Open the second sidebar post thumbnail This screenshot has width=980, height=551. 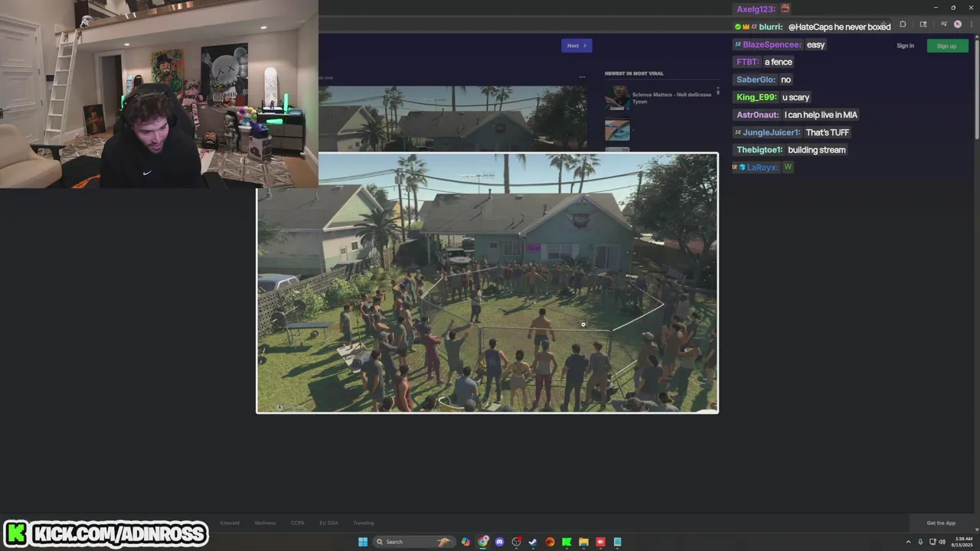(617, 130)
